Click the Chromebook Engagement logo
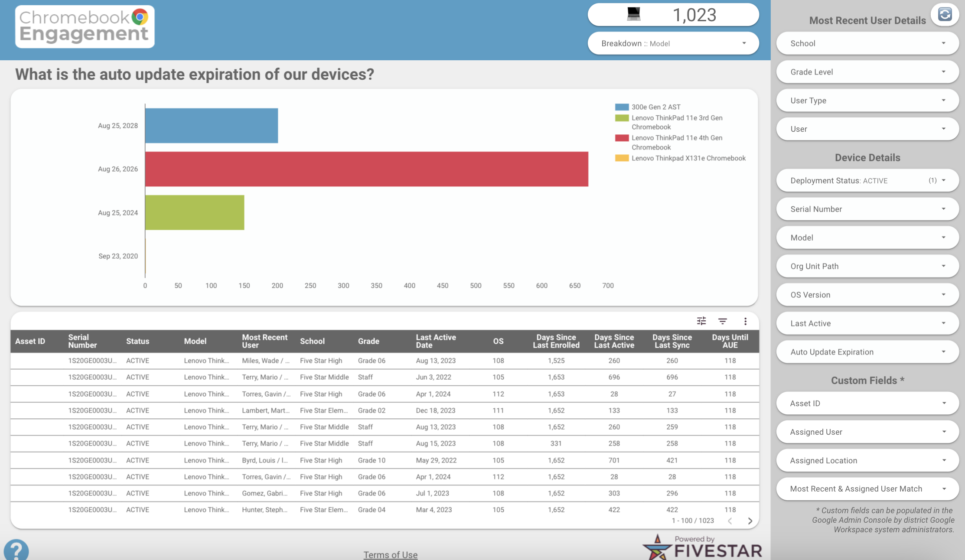The height and width of the screenshot is (560, 965). point(85,26)
